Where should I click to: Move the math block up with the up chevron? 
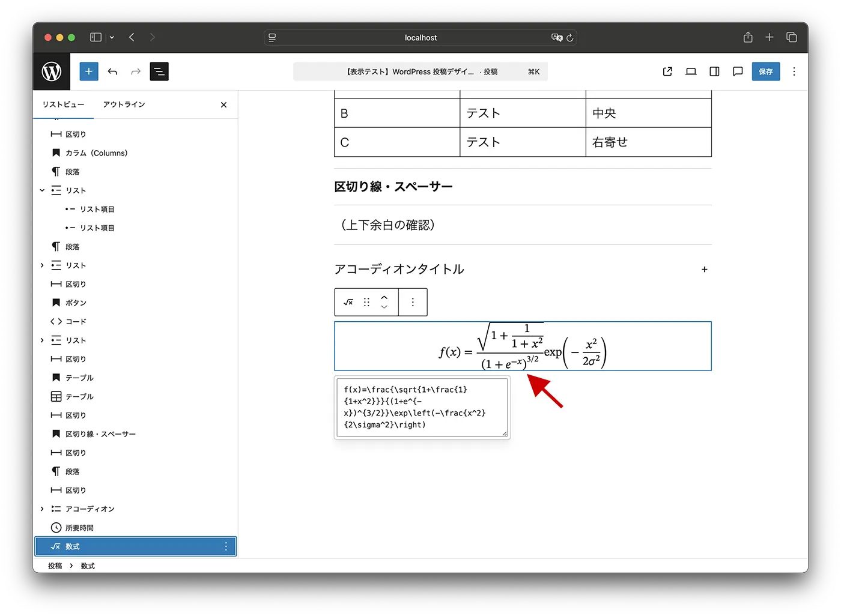click(384, 298)
